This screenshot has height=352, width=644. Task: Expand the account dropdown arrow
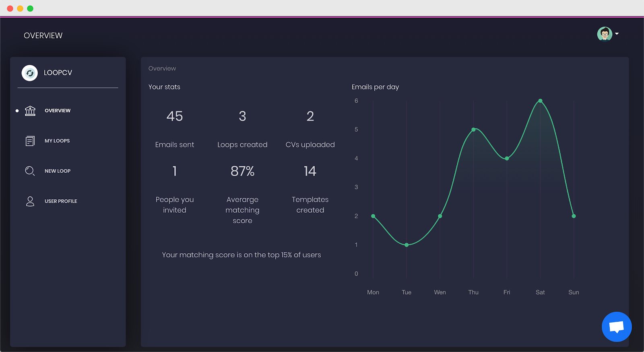[617, 34]
